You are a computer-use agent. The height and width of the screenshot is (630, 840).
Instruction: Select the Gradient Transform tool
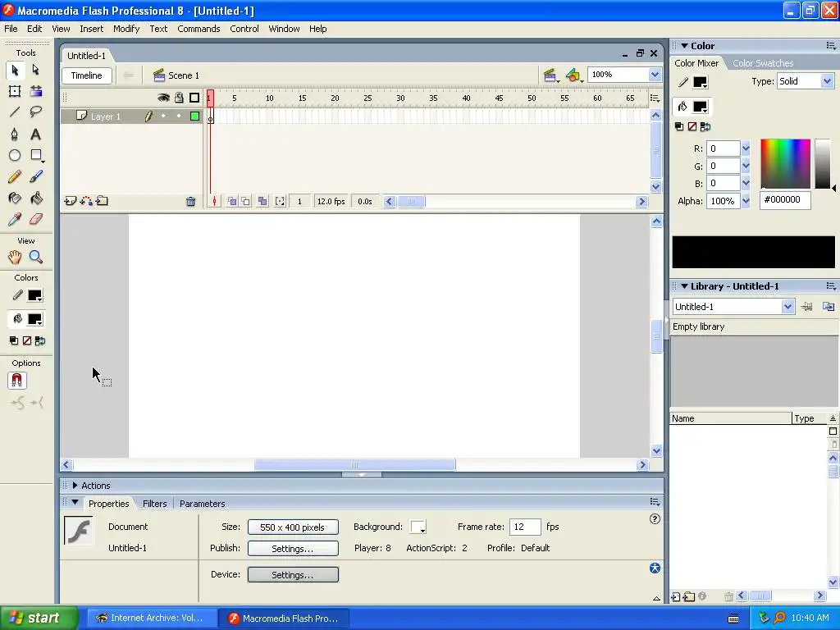pos(36,92)
